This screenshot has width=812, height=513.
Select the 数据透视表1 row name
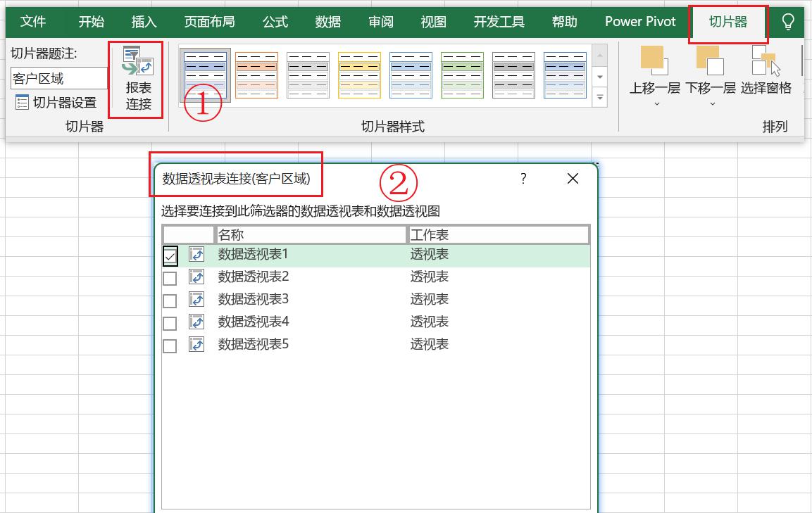[x=253, y=254]
